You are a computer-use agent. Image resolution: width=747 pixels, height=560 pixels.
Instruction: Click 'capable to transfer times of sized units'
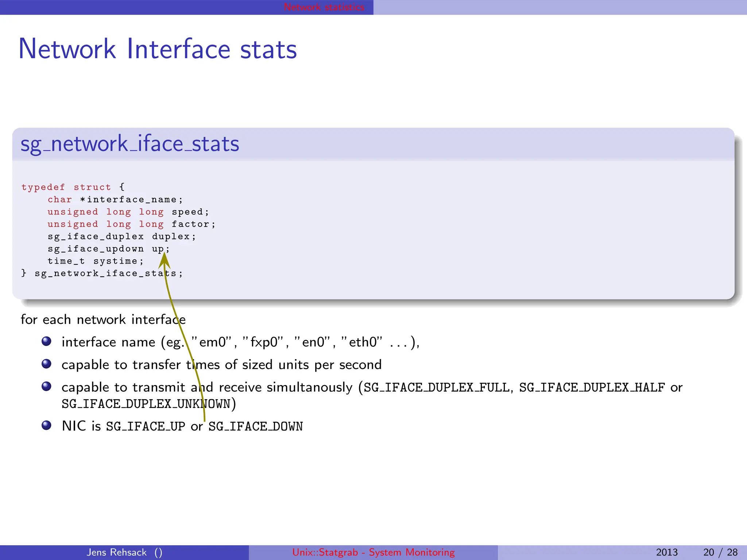[221, 365]
